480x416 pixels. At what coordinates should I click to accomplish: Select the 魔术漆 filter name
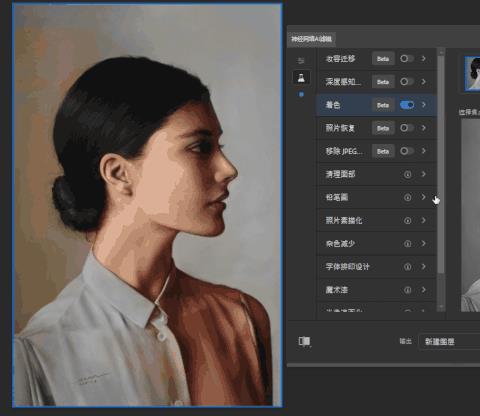tap(337, 290)
